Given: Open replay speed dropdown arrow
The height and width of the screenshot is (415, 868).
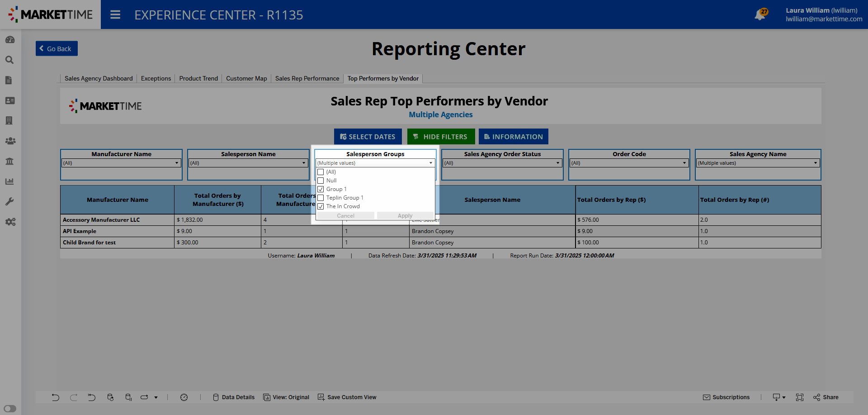Looking at the screenshot, I should pos(156,397).
